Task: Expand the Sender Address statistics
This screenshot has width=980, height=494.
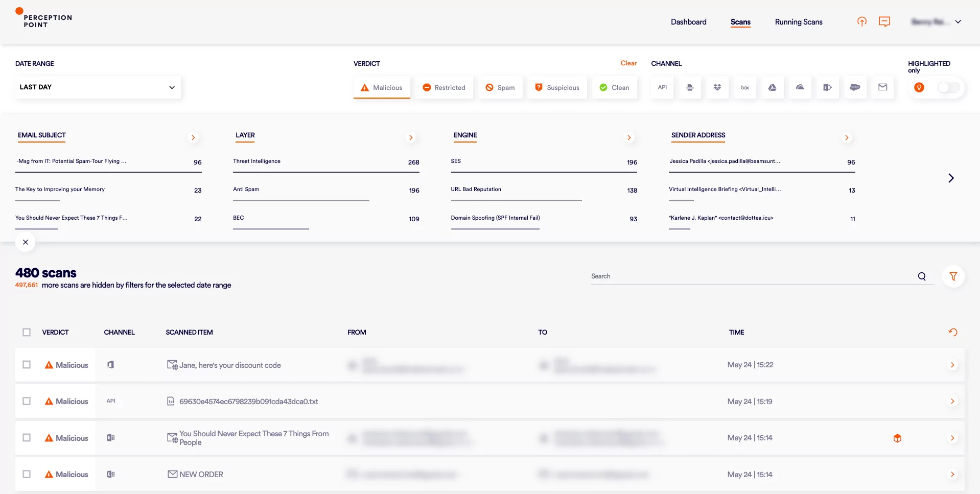Action: pos(847,137)
